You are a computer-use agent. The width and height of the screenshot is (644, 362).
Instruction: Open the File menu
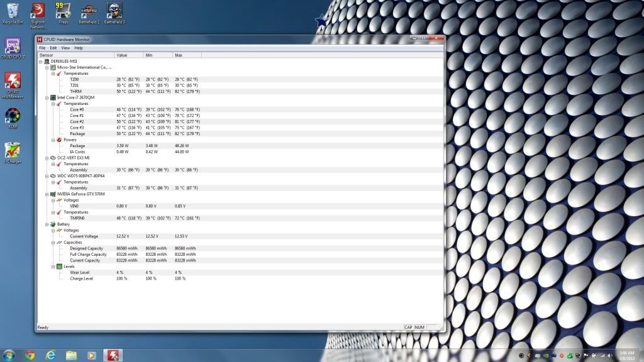coord(42,48)
